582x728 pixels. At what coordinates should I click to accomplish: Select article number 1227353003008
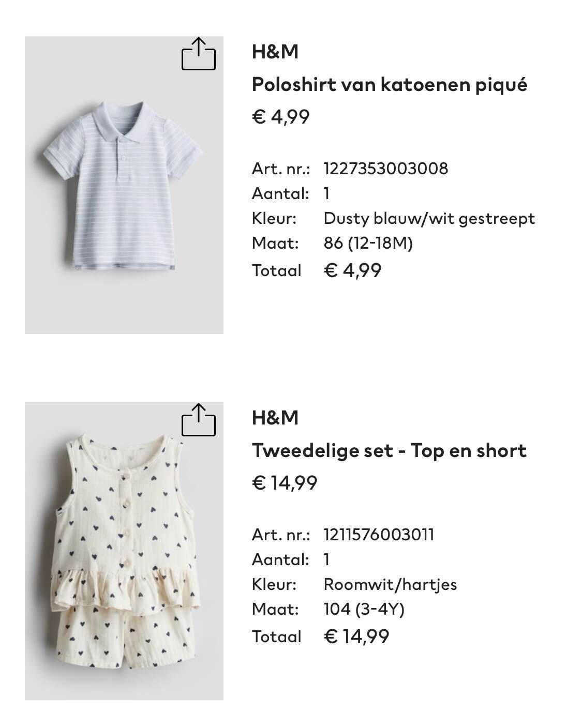click(386, 169)
